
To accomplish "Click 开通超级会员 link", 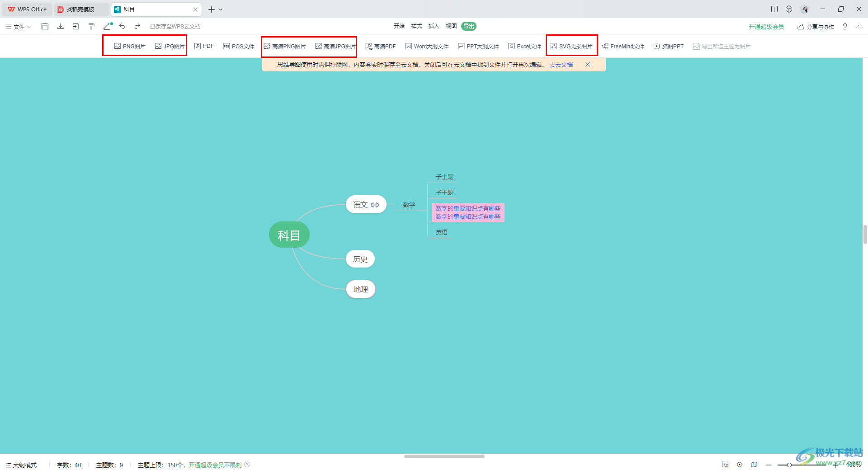I will (766, 27).
